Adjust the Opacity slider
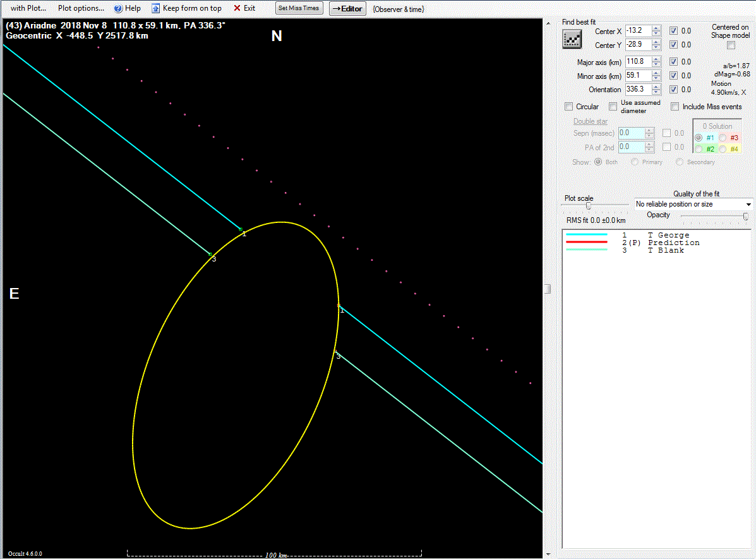756x559 pixels. coord(746,217)
